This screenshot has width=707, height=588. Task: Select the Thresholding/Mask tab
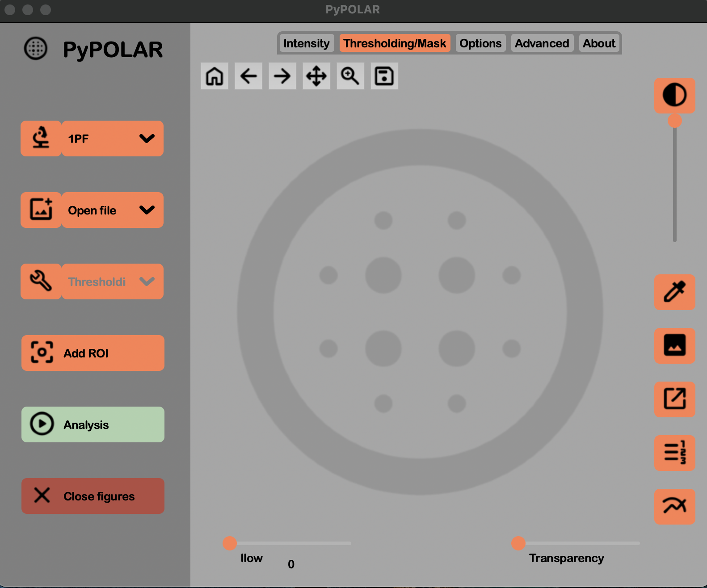(x=395, y=43)
